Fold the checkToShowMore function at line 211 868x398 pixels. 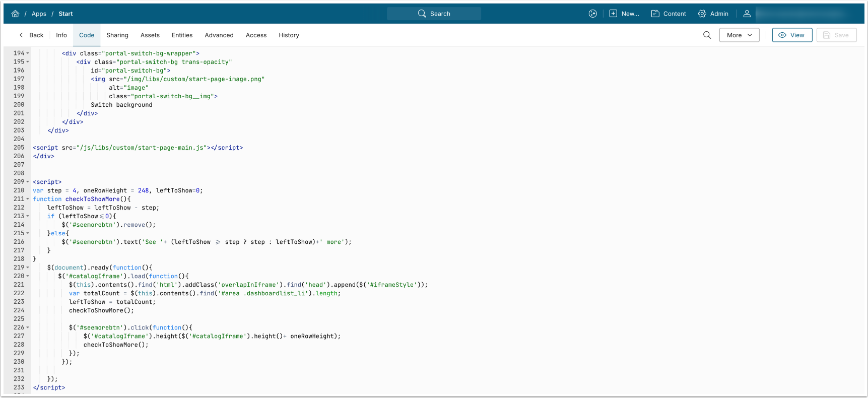point(28,199)
